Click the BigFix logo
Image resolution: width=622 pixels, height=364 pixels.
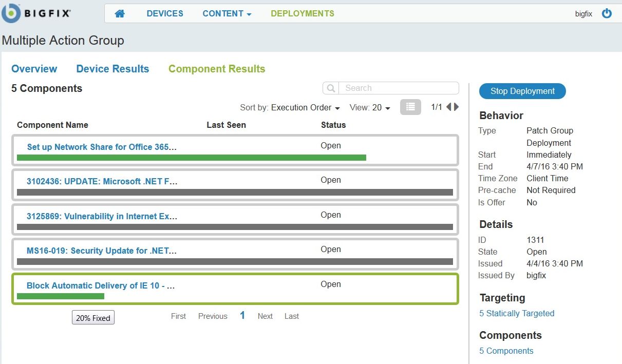click(x=36, y=14)
